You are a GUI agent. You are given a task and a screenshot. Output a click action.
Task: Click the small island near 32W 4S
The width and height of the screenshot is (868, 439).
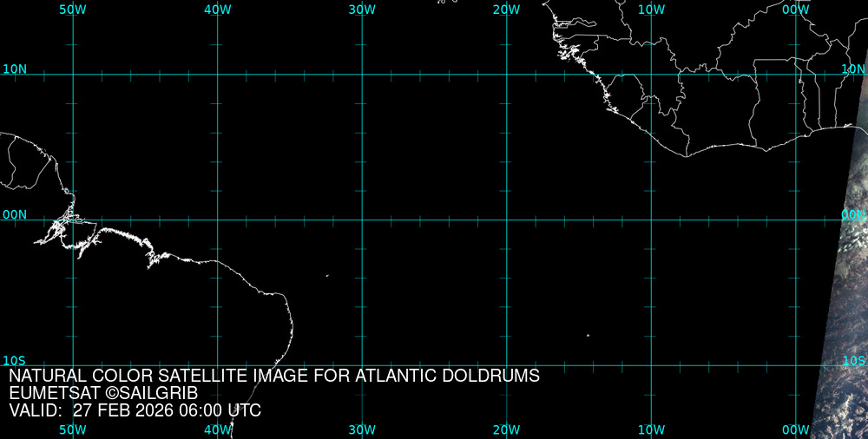327,276
